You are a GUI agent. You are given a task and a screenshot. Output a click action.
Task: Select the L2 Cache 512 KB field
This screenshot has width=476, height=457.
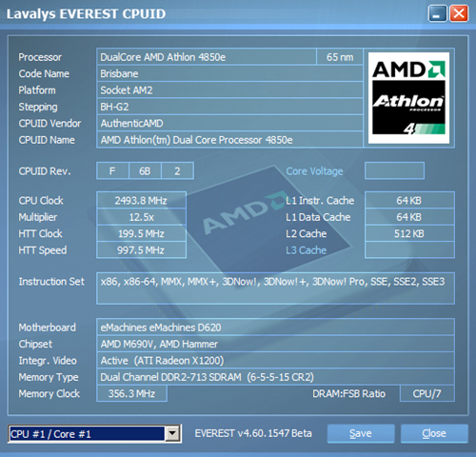pos(409,233)
